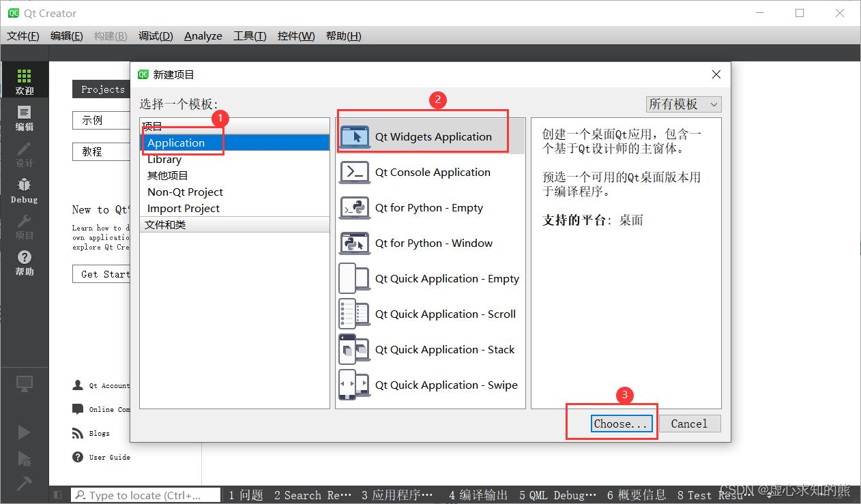The width and height of the screenshot is (861, 504).
Task: Select the Qt Widgets Application template icon
Action: tap(355, 136)
